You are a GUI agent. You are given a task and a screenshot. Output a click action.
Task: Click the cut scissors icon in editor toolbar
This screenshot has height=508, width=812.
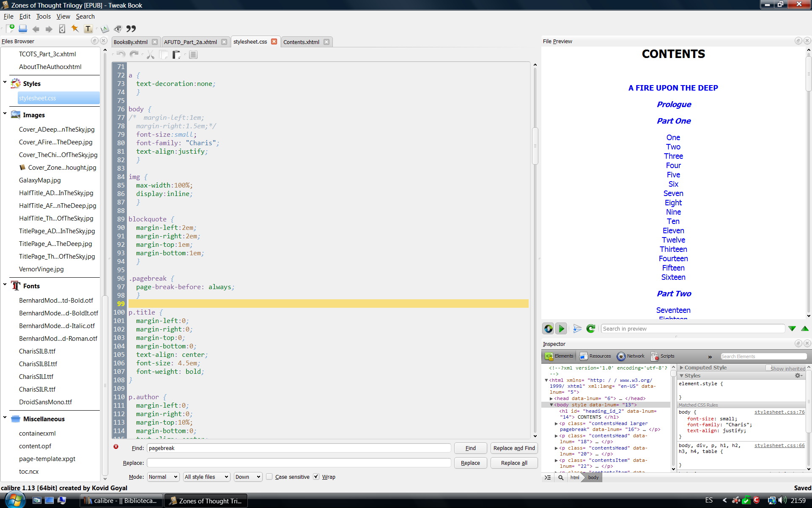click(x=150, y=55)
